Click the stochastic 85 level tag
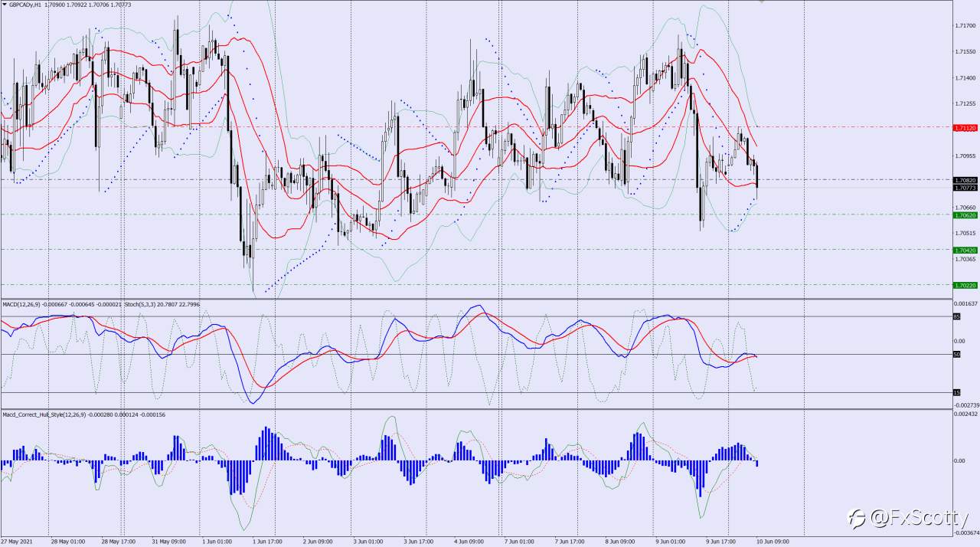The height and width of the screenshot is (547, 980). coord(956,316)
